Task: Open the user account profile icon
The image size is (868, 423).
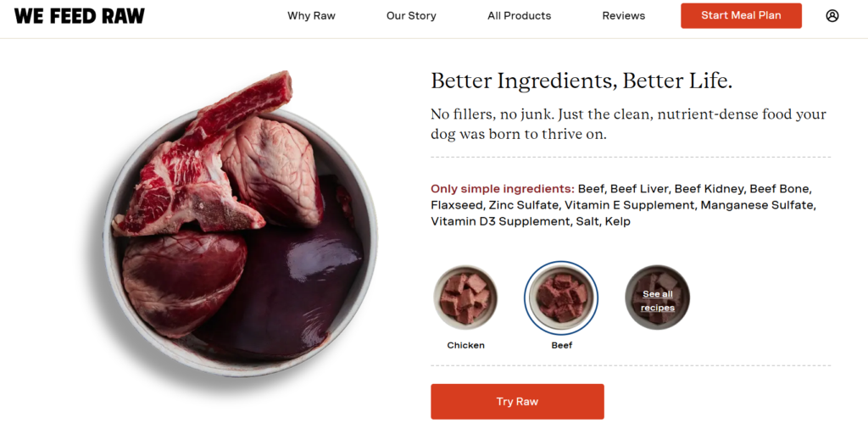Action: point(832,15)
